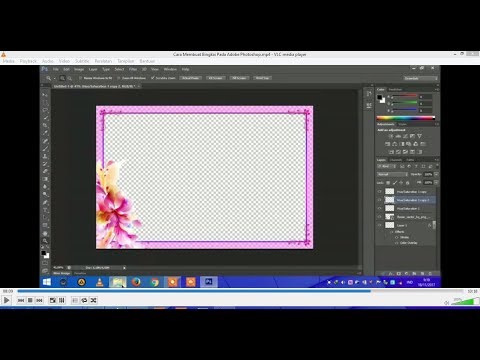
Task: Open the Essentials workspace dropdown
Action: click(x=421, y=78)
